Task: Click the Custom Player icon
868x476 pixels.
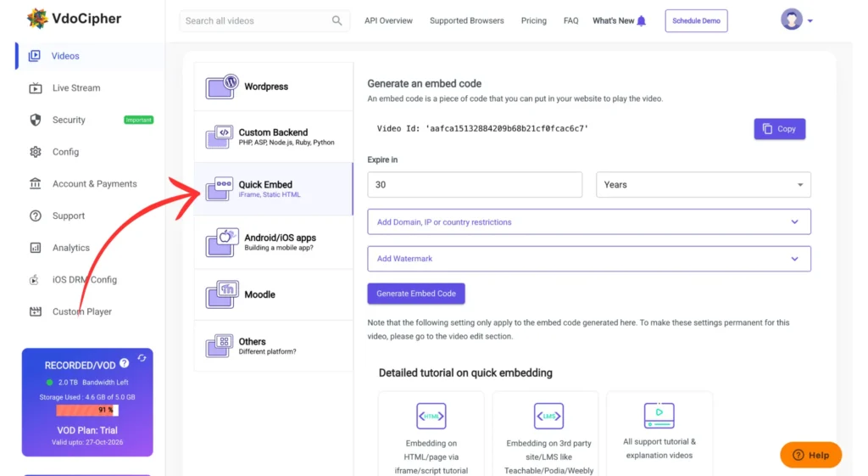Action: [36, 311]
